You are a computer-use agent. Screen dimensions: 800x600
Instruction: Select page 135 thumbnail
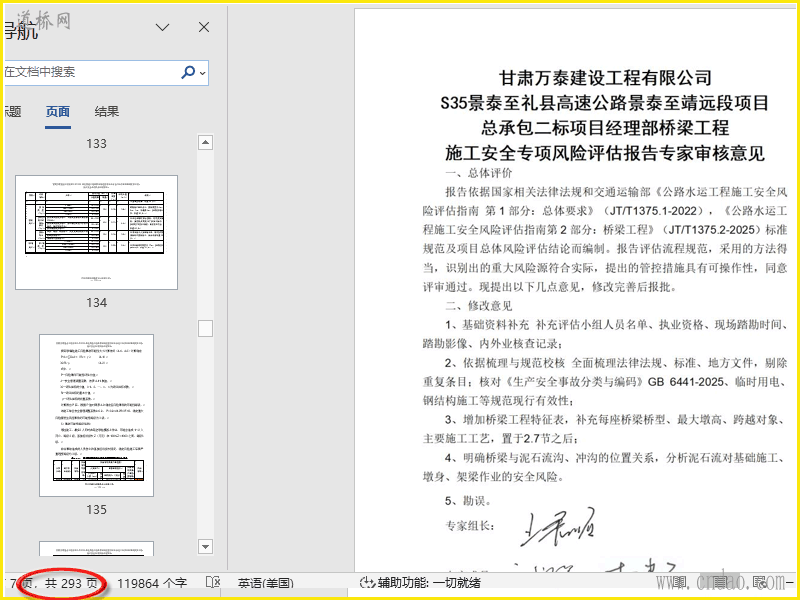click(x=96, y=415)
